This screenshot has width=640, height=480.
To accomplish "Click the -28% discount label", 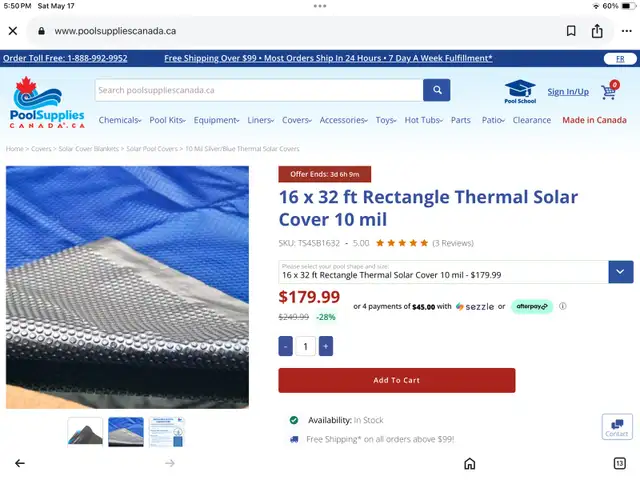I will coord(326,317).
